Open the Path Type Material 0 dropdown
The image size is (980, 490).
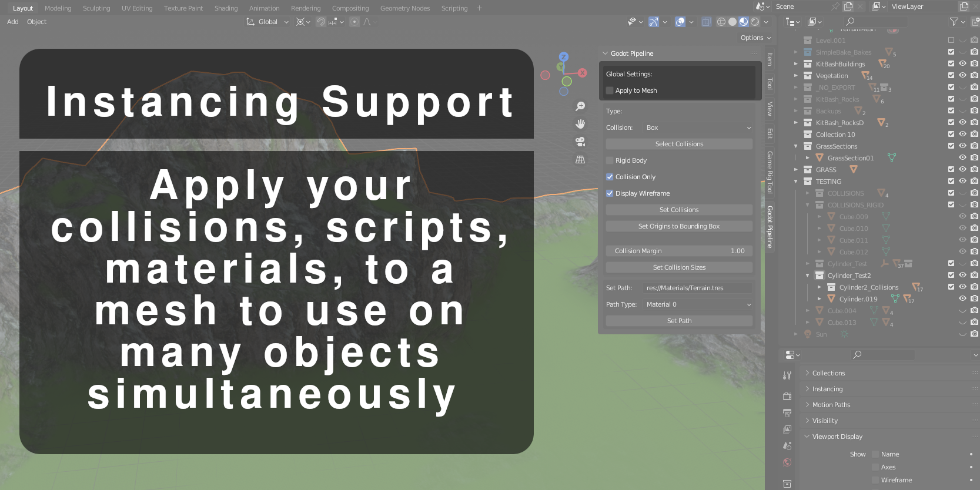(698, 304)
